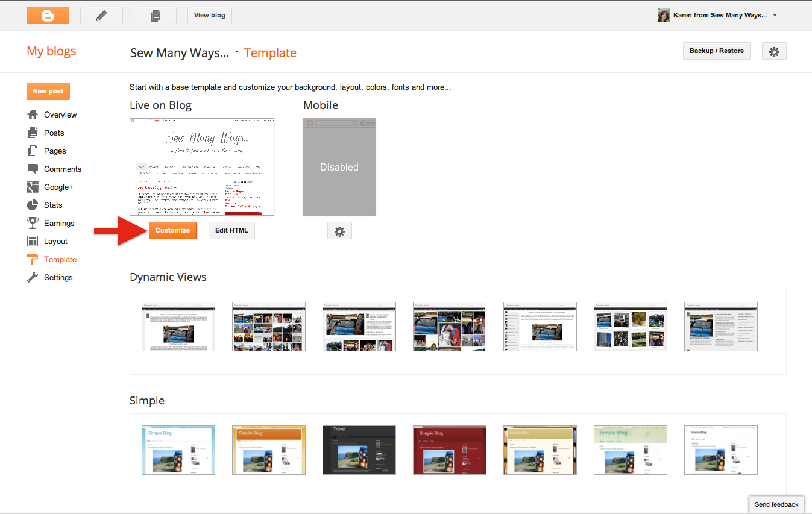
Task: Click the settings gear beside Backup/Restore
Action: point(774,51)
